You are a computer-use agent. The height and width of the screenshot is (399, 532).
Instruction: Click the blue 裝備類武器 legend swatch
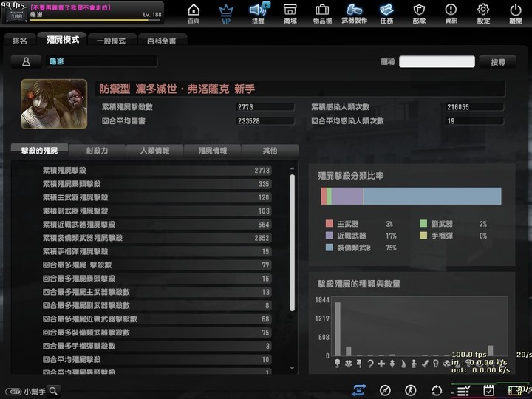pos(329,248)
